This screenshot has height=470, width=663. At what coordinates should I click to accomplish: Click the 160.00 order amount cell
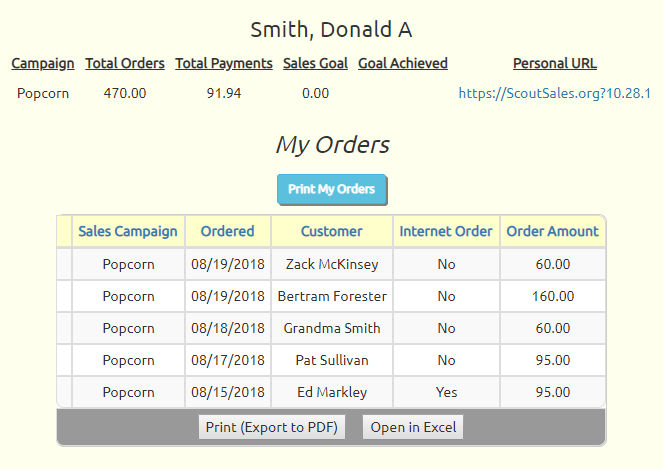click(553, 296)
